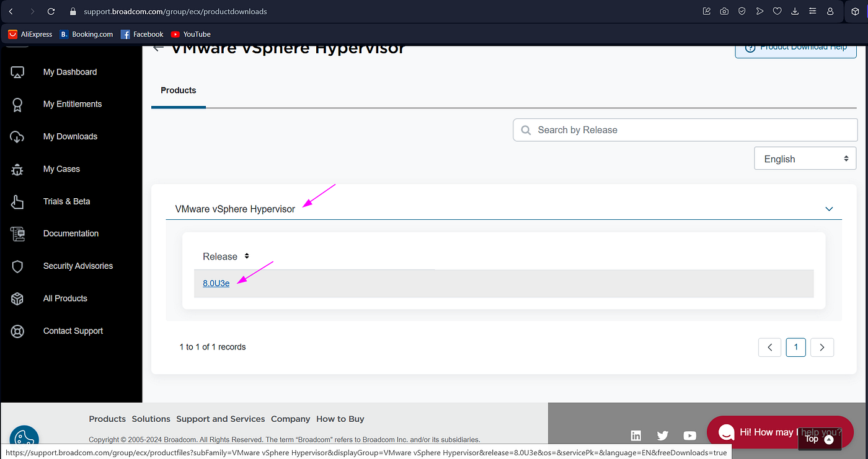Click the Documentation pages icon
Viewport: 868px width, 459px height.
click(x=17, y=234)
